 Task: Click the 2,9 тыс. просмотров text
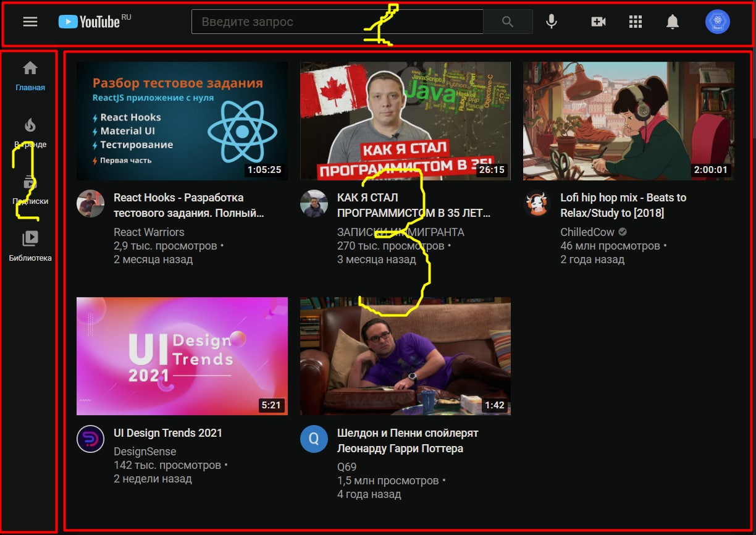(x=166, y=246)
